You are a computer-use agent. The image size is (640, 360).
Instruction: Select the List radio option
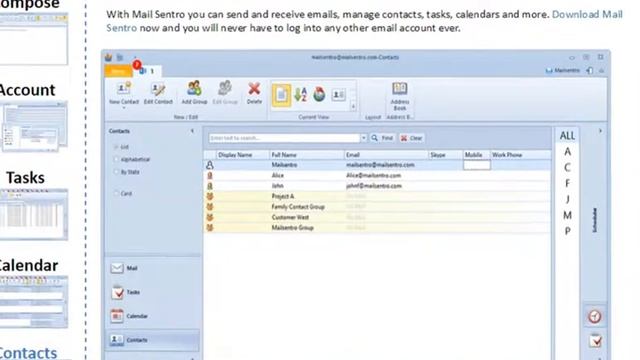click(116, 147)
